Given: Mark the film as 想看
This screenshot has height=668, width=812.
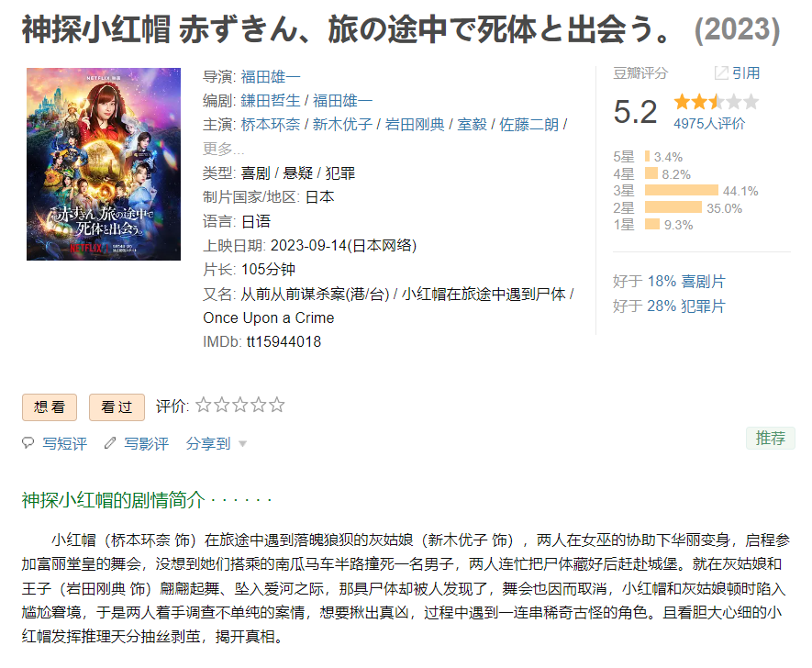Looking at the screenshot, I should pyautogui.click(x=50, y=407).
